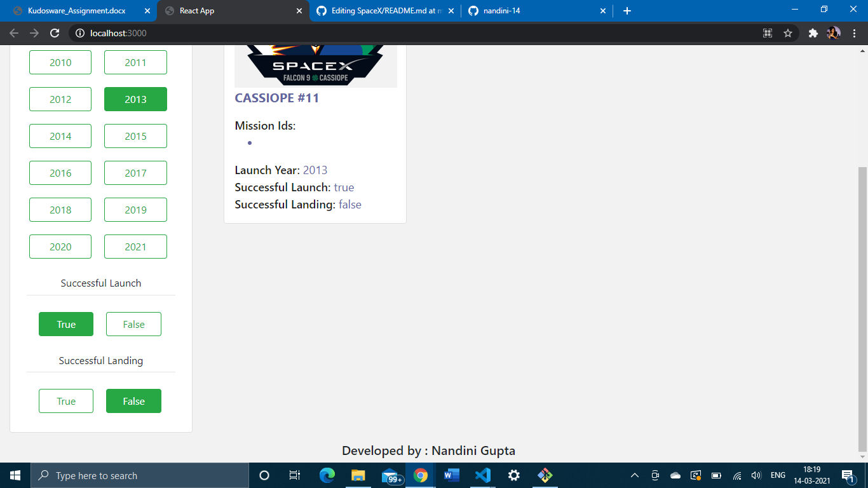Show hidden system tray icons

click(634, 475)
